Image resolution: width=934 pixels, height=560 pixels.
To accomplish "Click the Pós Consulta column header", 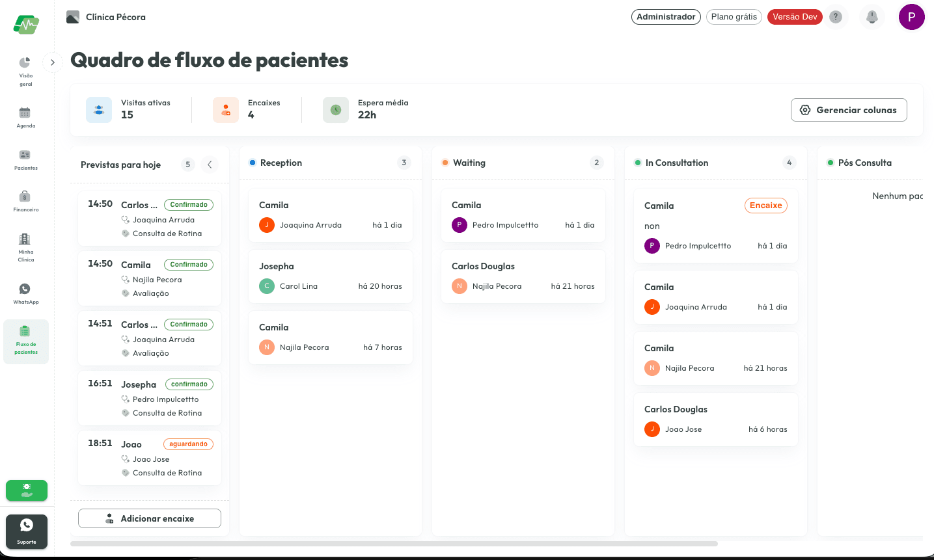I will (870, 163).
